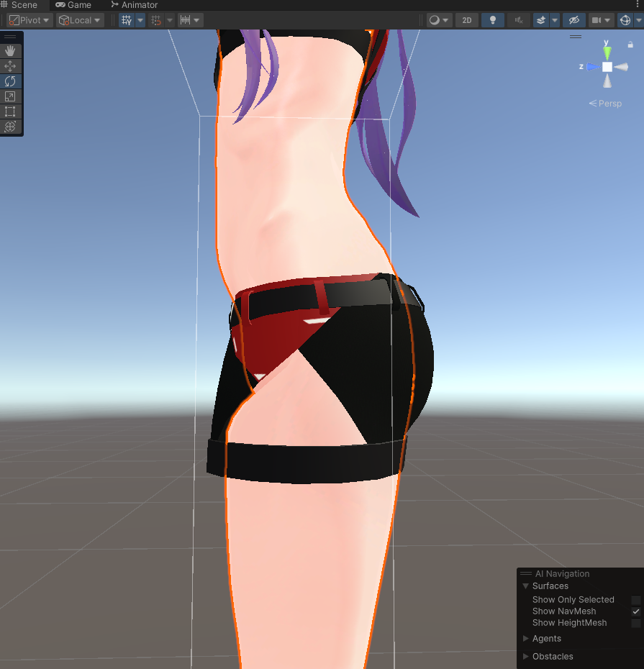Select the Hand view tool
Viewport: 644px width, 669px height.
pyautogui.click(x=10, y=50)
